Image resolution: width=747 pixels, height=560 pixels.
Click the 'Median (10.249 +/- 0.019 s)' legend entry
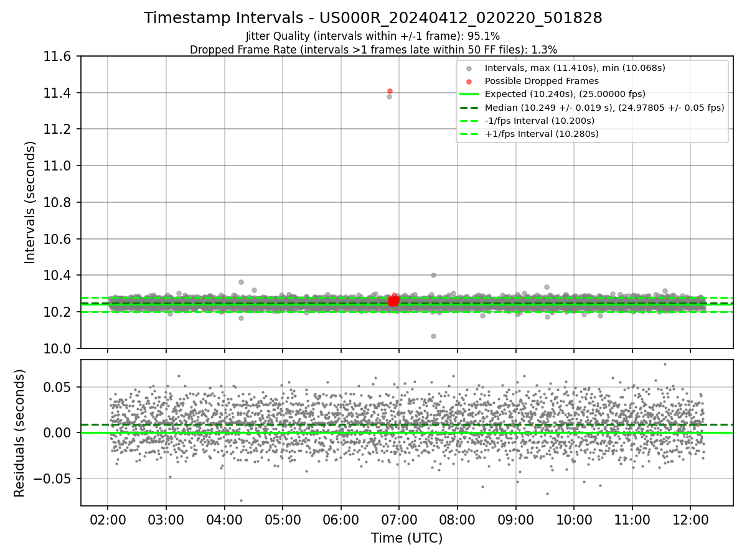tap(604, 107)
